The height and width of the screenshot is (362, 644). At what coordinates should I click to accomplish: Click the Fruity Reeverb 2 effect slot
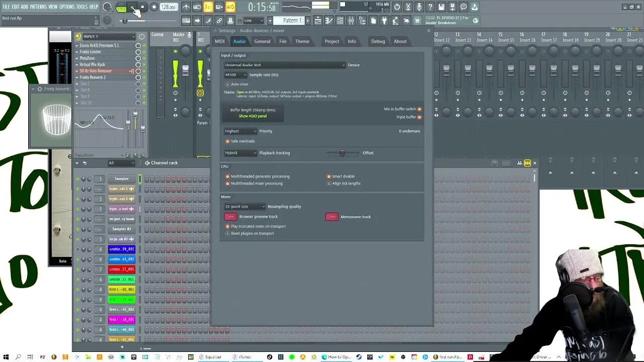[x=105, y=77]
